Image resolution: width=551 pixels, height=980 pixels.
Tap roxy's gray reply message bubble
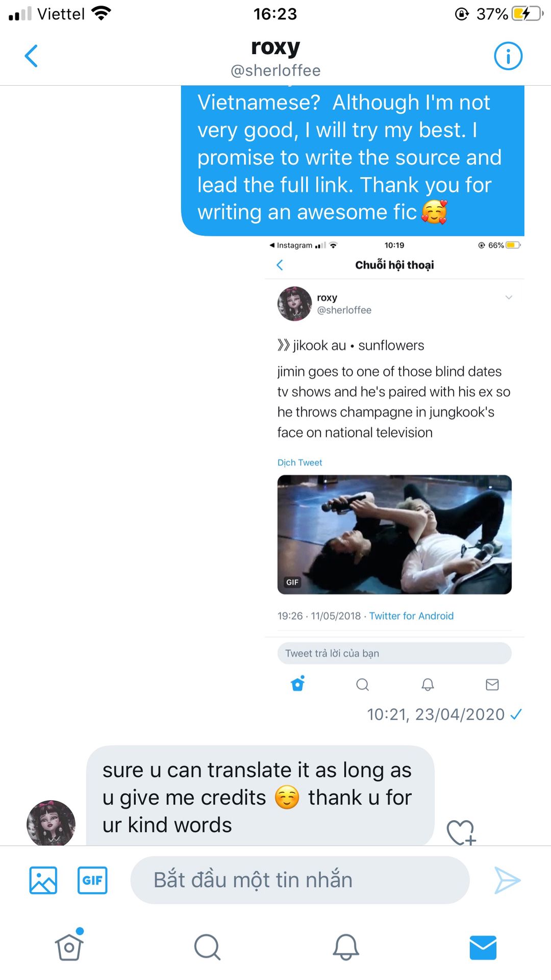[260, 795]
